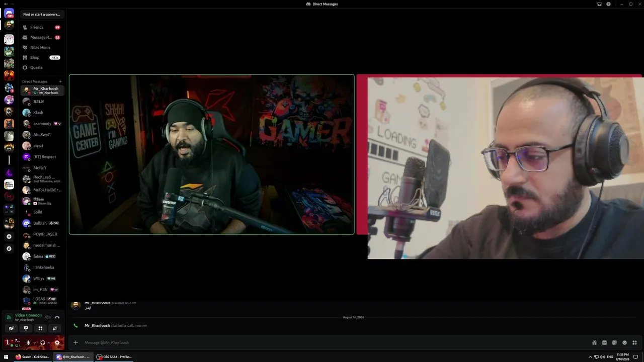Screen dimensions: 644x362
Task: Open the ! GSAS direct message
Action: coord(42,301)
